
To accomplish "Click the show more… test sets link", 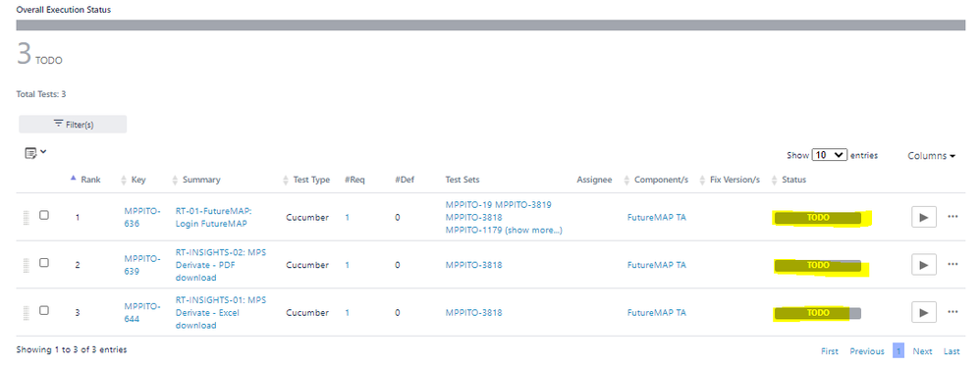I will click(534, 231).
